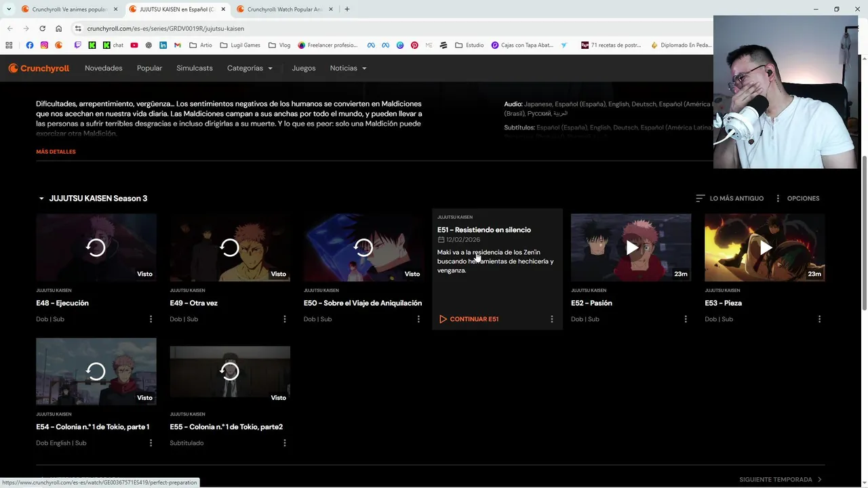868x488 pixels.
Task: Expand the Noticias dropdown
Action: (x=348, y=68)
